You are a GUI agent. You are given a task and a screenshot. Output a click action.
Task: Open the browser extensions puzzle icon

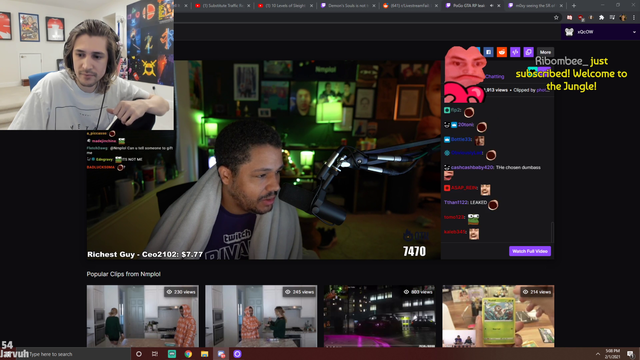point(601,18)
